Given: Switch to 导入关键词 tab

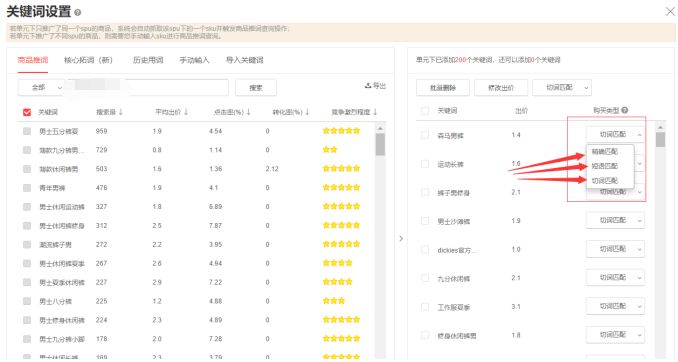Looking at the screenshot, I should 244,60.
